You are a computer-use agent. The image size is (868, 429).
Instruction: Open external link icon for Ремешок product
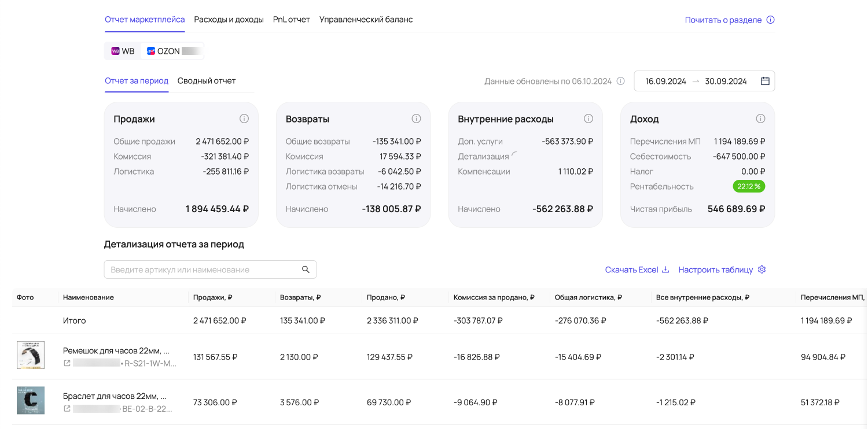click(67, 363)
